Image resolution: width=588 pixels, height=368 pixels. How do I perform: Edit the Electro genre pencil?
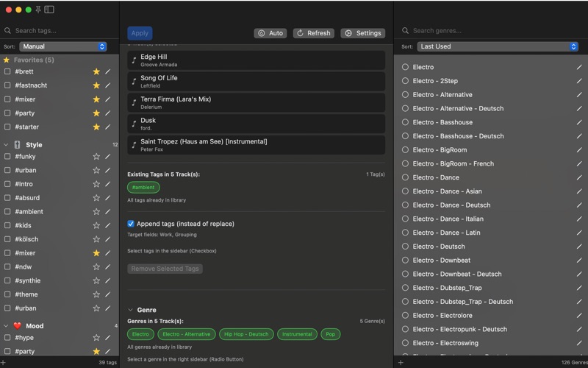coord(579,67)
